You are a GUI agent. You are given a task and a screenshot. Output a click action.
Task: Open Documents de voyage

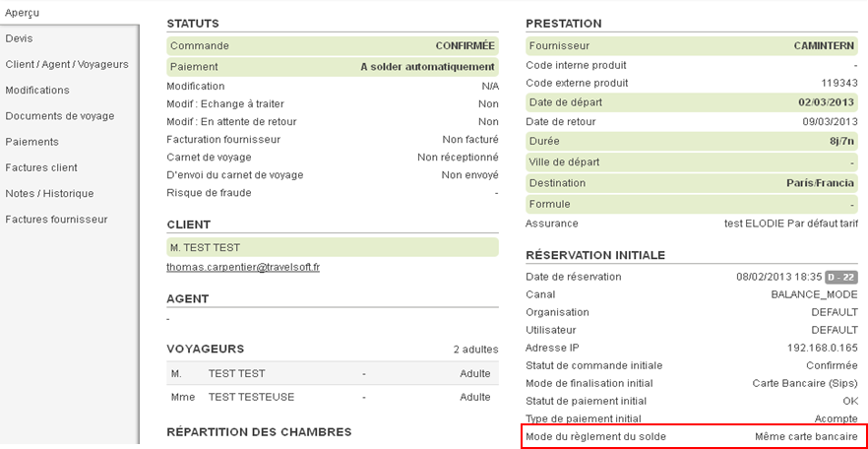[60, 116]
